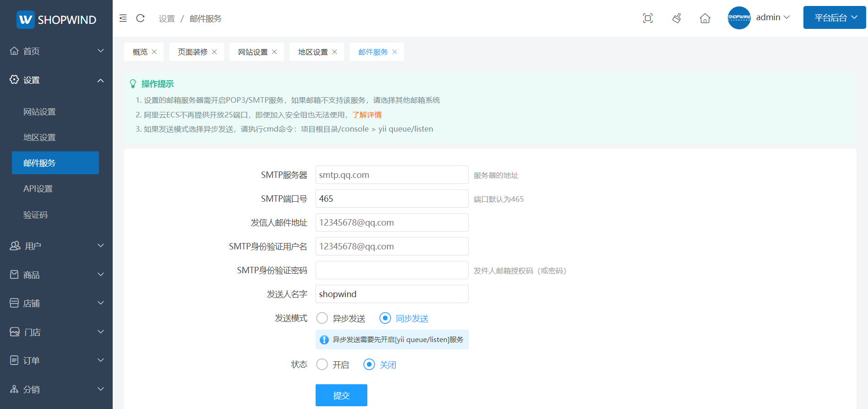Screen dimensions: 868x409
Task: Click the 首页 house icon in the sidebar
Action: pos(14,51)
